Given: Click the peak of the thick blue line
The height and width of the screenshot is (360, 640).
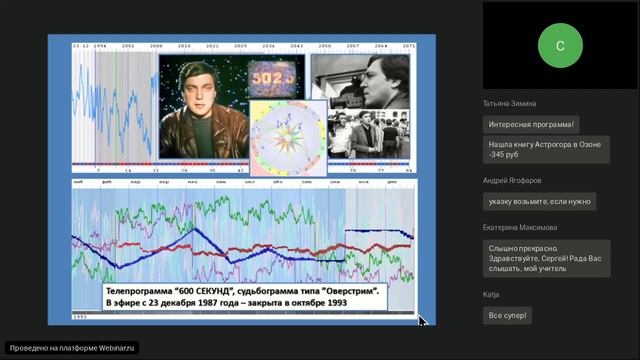Looking at the screenshot, I should tap(195, 229).
